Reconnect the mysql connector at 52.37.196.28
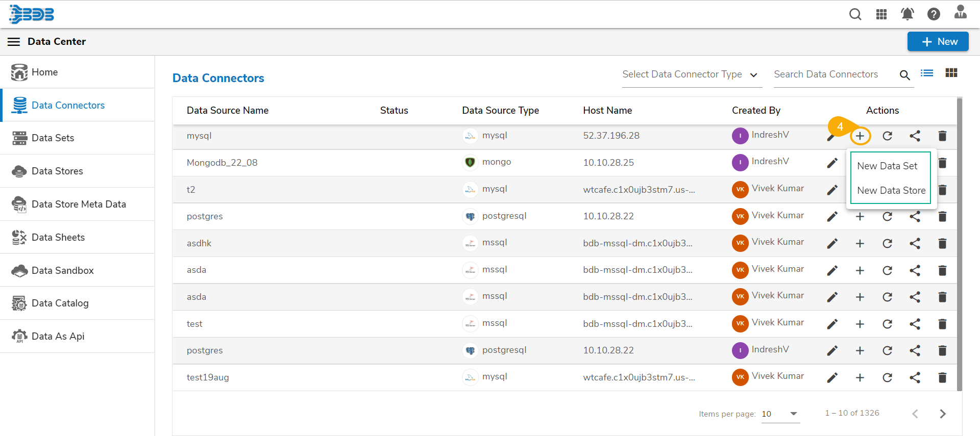 887,136
